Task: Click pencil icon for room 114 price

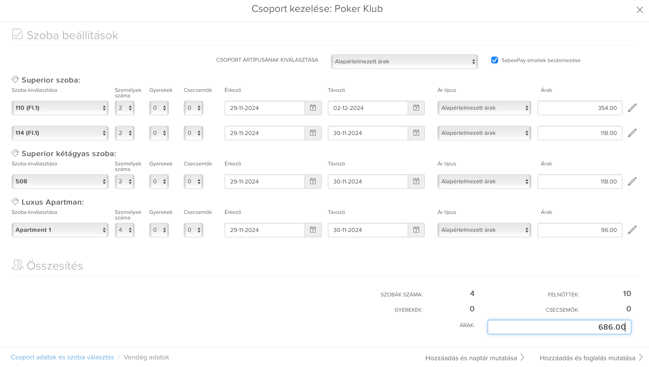Action: click(632, 133)
